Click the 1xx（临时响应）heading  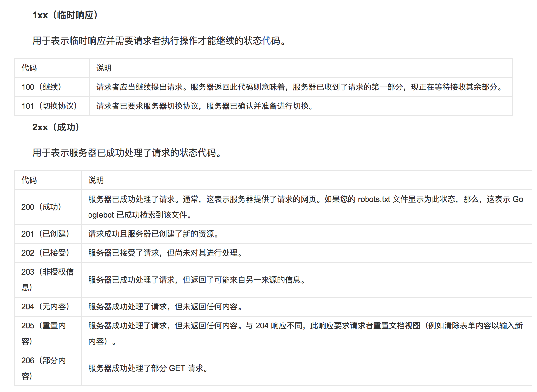(x=65, y=15)
